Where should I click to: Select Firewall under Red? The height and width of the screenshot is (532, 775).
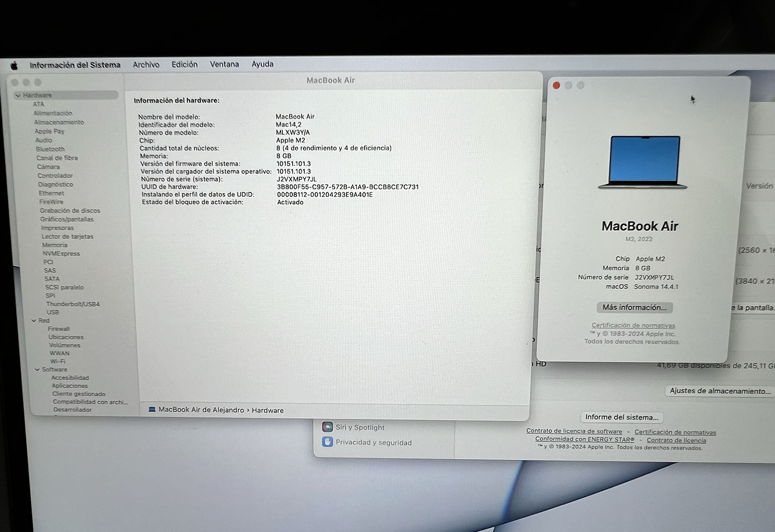pyautogui.click(x=59, y=329)
